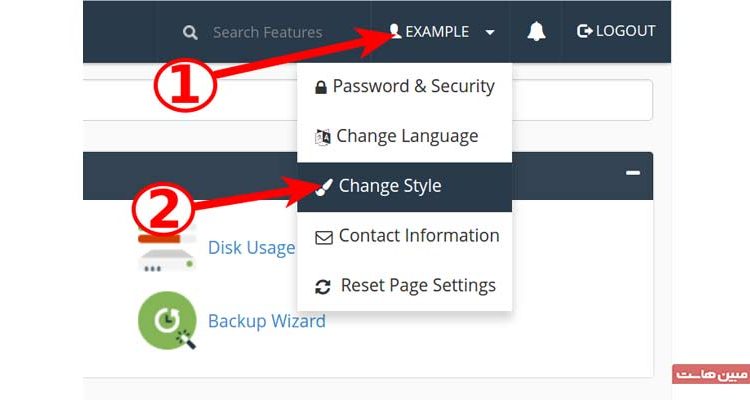Open the notifications bell
Viewport: 750px width, 400px height.
coord(536,31)
